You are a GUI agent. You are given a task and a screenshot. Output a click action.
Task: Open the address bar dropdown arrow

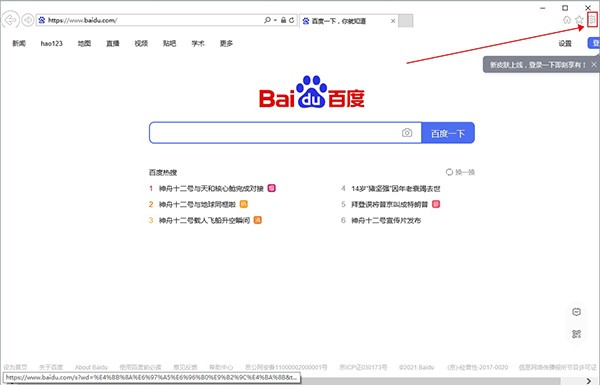pos(275,20)
